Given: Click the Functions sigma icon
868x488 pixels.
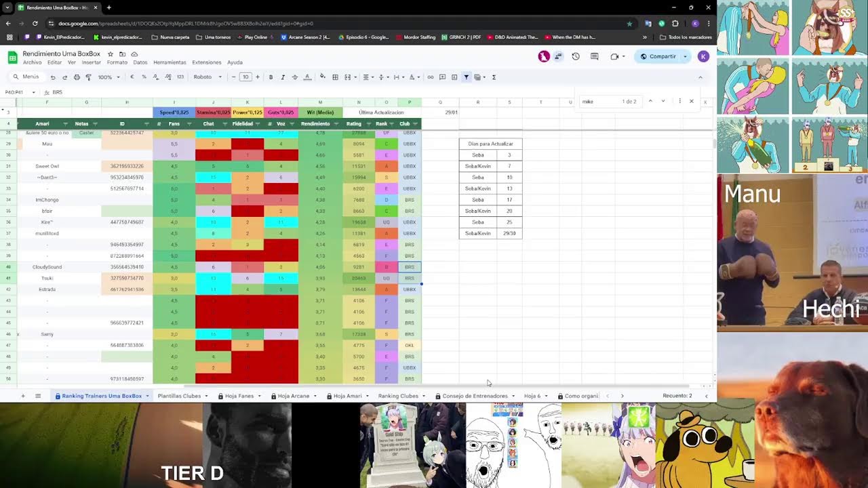Looking at the screenshot, I should pyautogui.click(x=494, y=77).
